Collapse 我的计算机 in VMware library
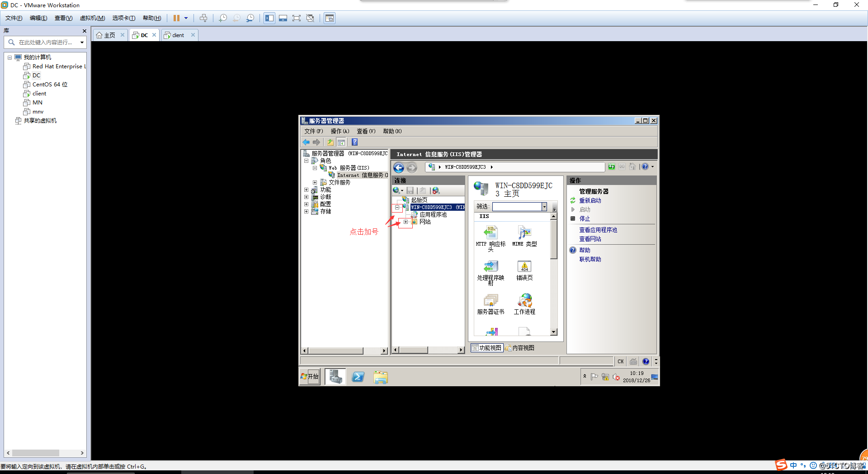 click(x=9, y=57)
